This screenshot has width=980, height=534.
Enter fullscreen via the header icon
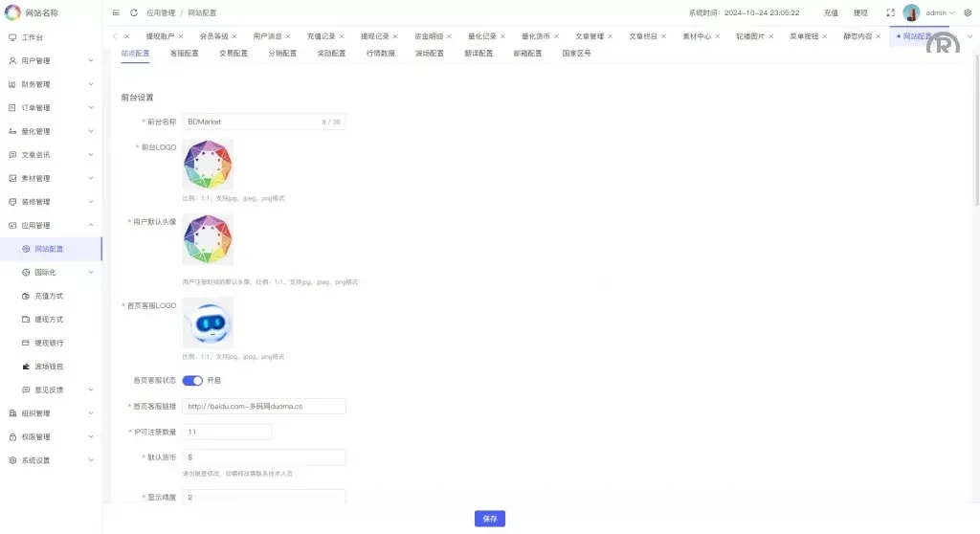(890, 13)
